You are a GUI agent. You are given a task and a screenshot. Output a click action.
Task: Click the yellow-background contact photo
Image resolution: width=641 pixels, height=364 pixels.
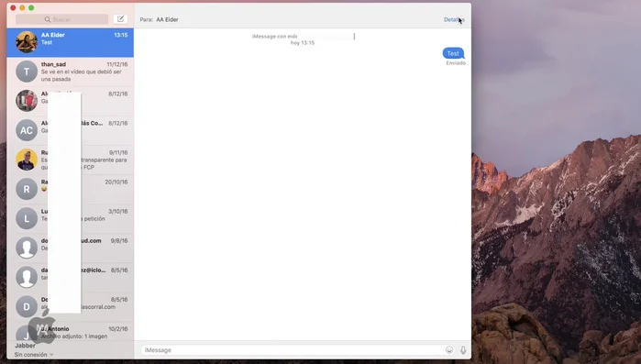pos(27,160)
